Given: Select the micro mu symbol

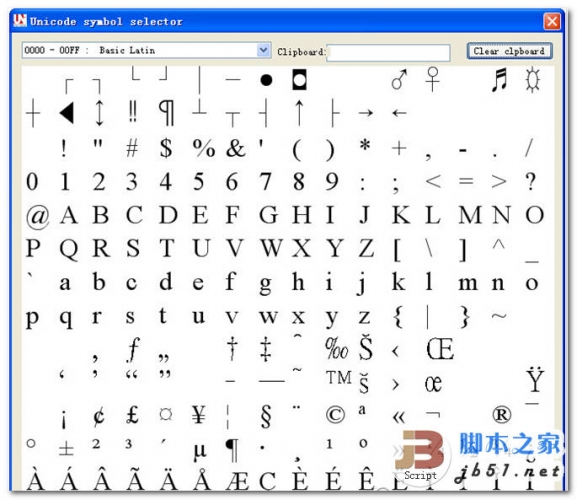Looking at the screenshot, I should [x=199, y=450].
